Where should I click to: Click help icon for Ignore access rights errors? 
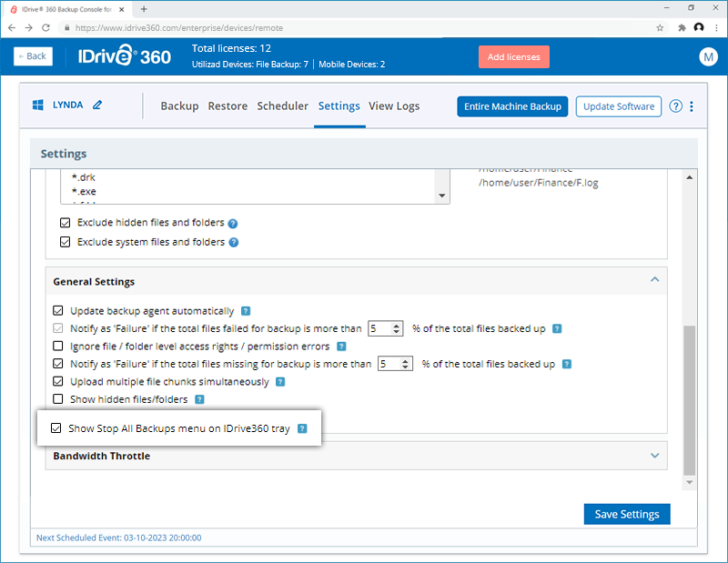pyautogui.click(x=341, y=347)
